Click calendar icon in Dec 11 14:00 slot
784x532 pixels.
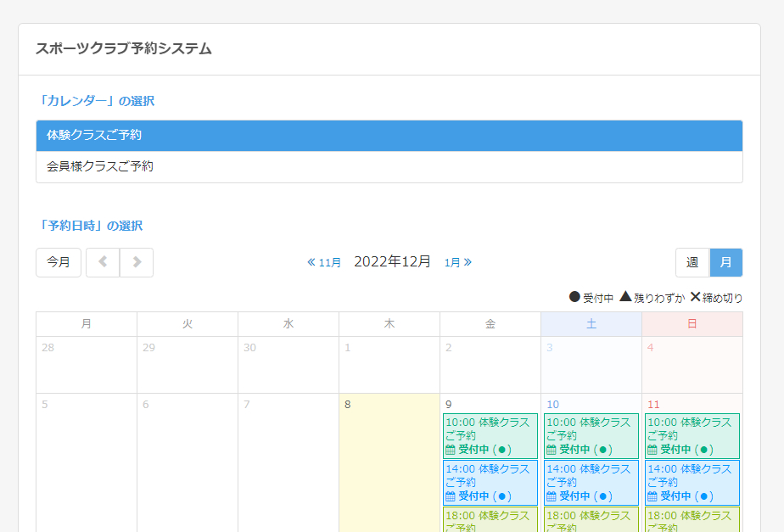click(652, 496)
